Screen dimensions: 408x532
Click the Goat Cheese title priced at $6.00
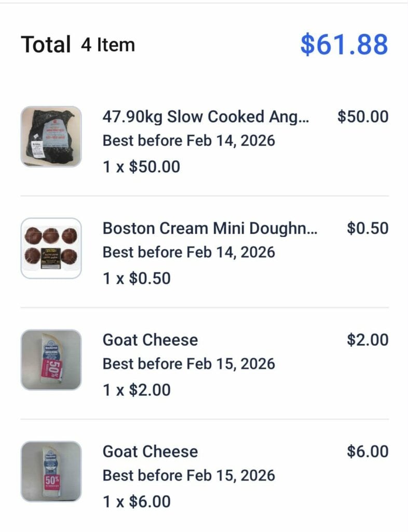click(x=150, y=451)
